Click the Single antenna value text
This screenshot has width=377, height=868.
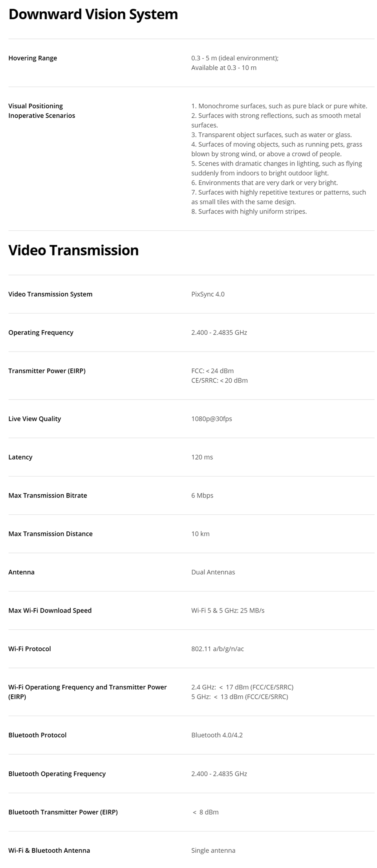[x=213, y=850]
